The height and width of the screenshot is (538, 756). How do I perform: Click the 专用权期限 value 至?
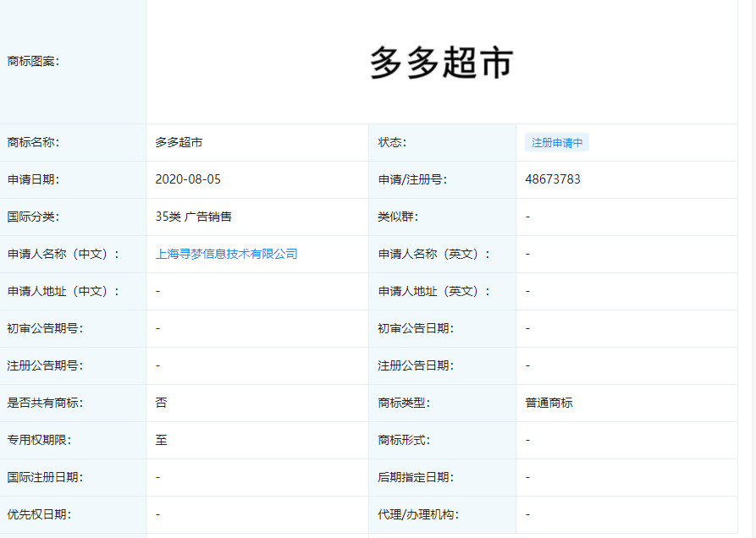[x=162, y=440]
